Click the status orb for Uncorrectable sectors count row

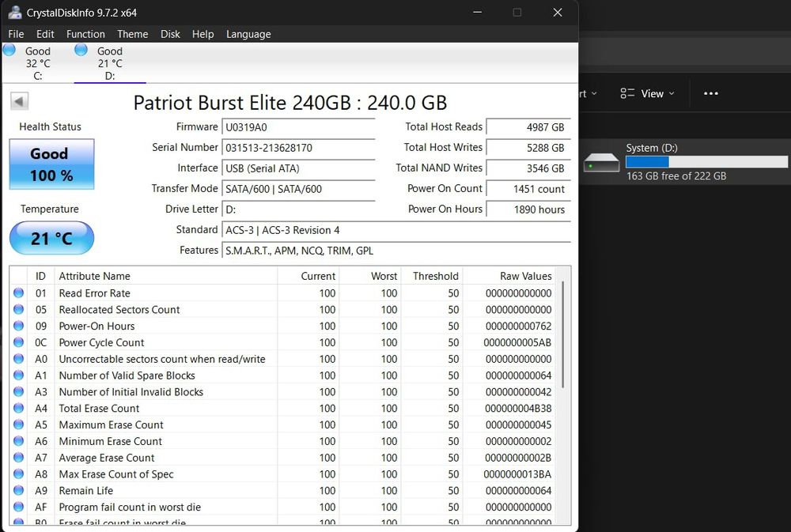(x=19, y=359)
